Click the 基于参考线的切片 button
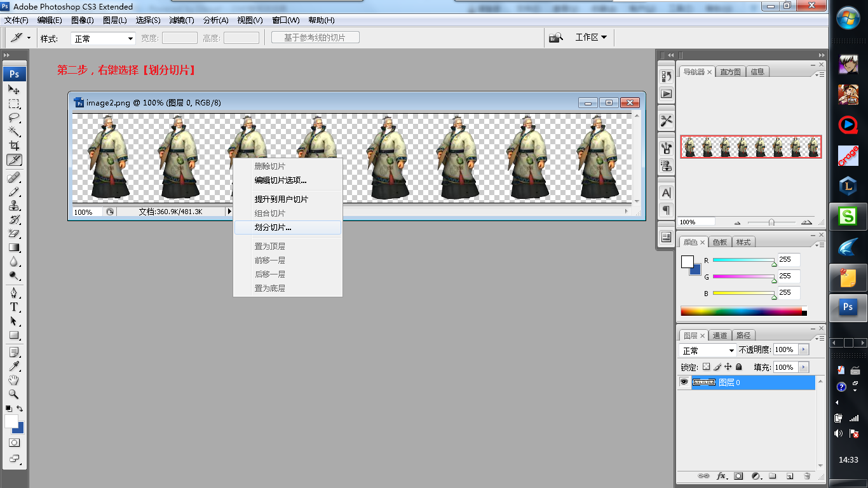This screenshot has height=488, width=868. [x=315, y=37]
